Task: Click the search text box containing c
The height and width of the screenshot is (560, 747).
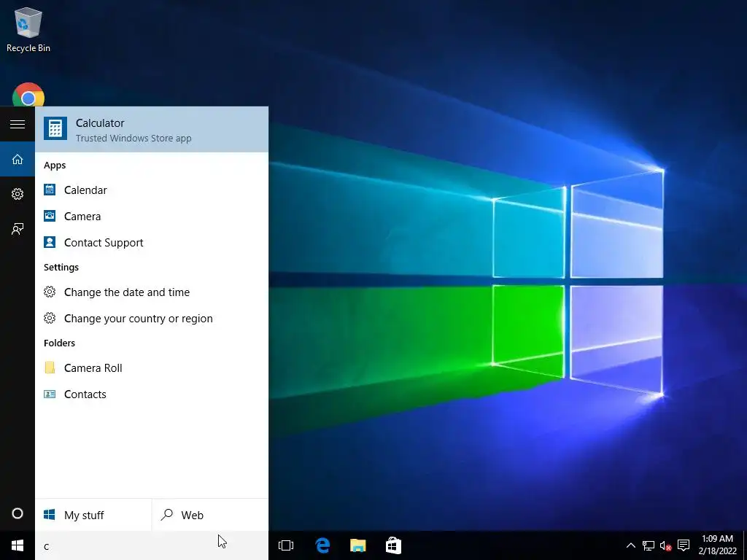Action: [152, 545]
